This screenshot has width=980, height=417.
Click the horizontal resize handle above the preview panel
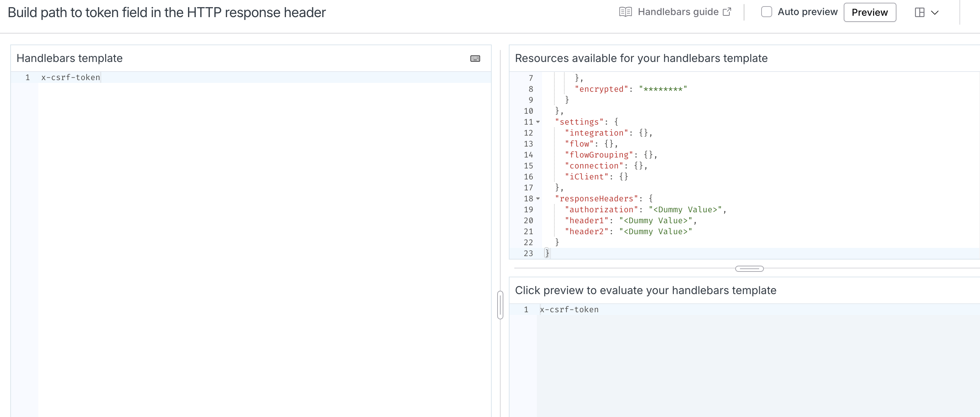tap(749, 269)
